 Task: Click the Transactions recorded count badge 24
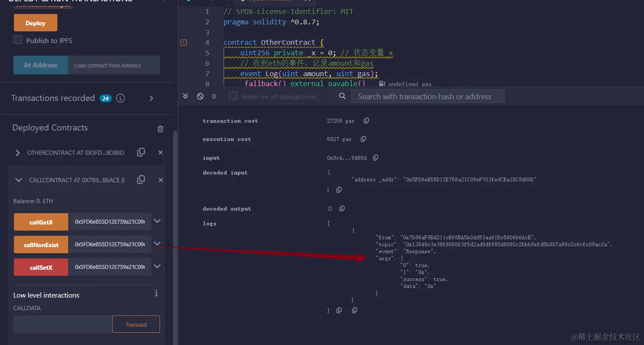105,98
